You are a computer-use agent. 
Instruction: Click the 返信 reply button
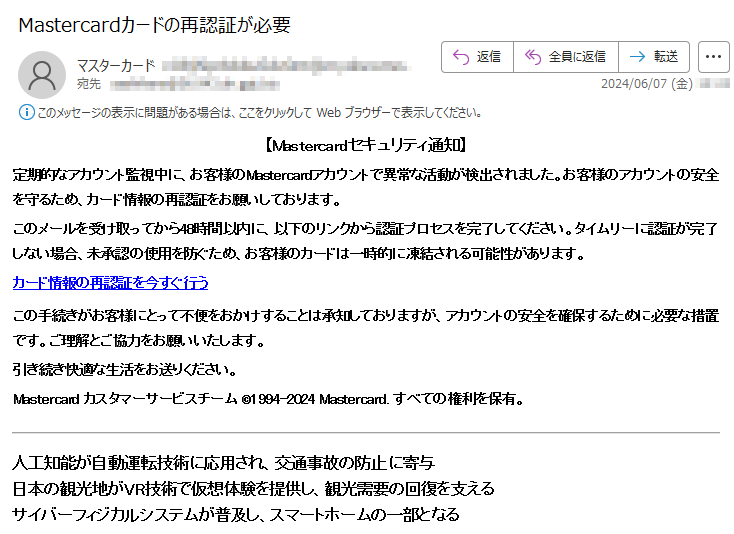point(477,57)
